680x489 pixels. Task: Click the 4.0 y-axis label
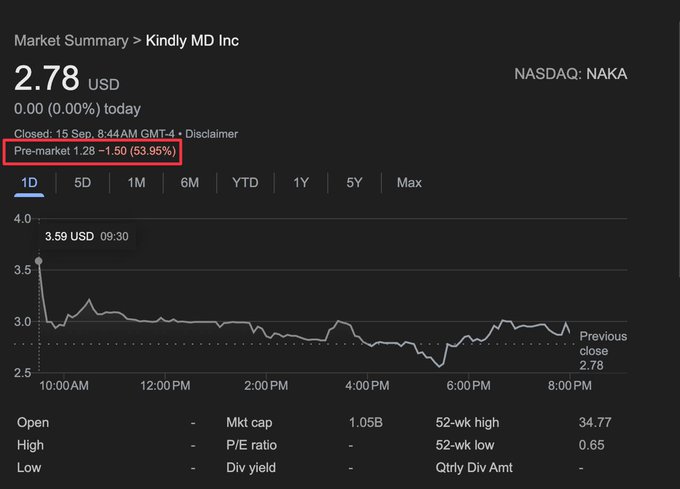[22, 219]
